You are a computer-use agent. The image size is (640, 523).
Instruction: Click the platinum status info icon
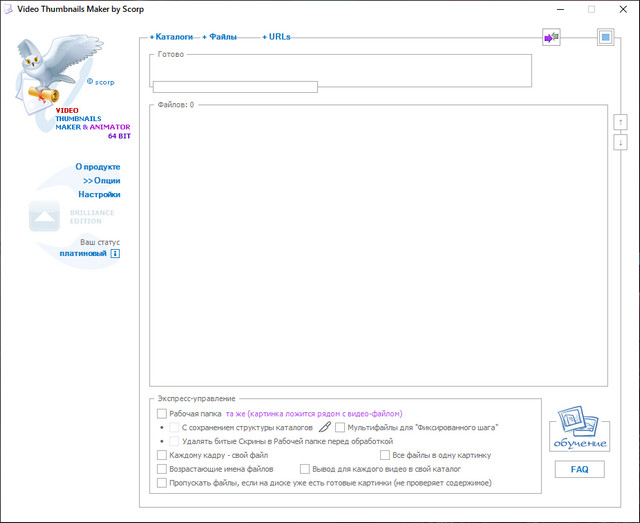coord(115,253)
